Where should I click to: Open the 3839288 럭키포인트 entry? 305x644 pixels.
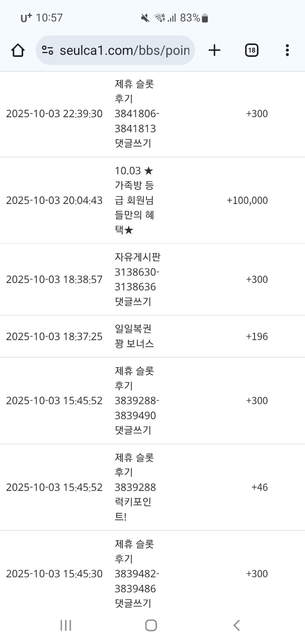point(135,487)
